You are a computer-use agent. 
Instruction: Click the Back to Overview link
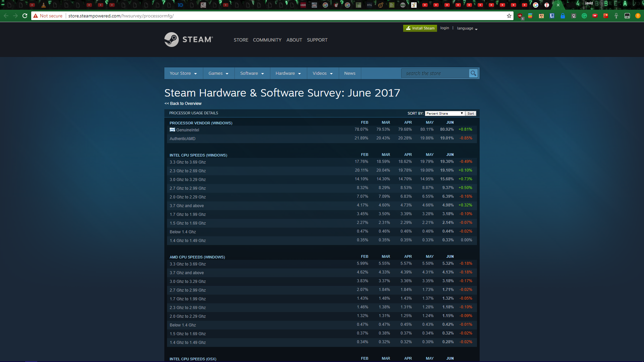[x=183, y=104]
